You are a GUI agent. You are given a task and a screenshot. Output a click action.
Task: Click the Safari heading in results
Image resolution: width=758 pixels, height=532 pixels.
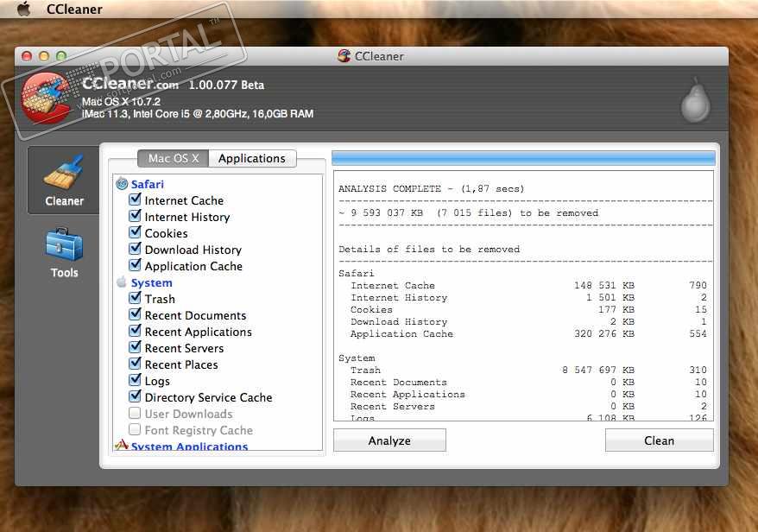coord(356,273)
